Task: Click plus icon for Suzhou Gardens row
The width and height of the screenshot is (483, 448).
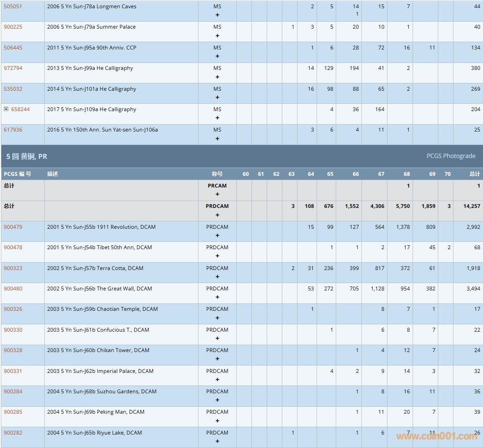Action: pos(217,400)
